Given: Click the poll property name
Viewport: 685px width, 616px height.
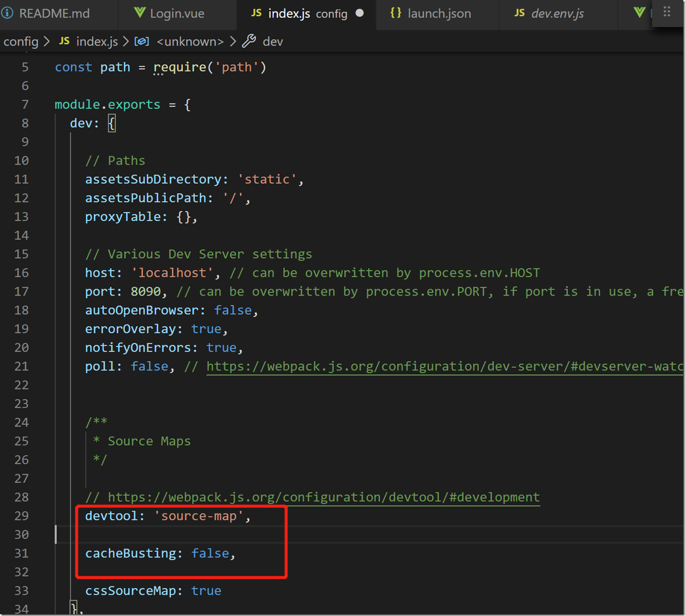Looking at the screenshot, I should [100, 366].
